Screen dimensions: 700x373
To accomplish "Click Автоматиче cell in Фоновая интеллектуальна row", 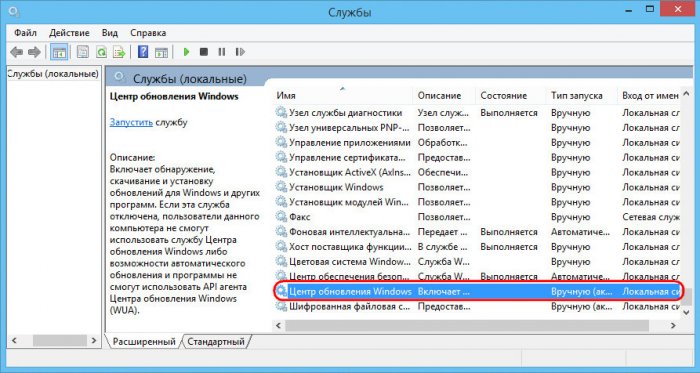I will tap(580, 232).
